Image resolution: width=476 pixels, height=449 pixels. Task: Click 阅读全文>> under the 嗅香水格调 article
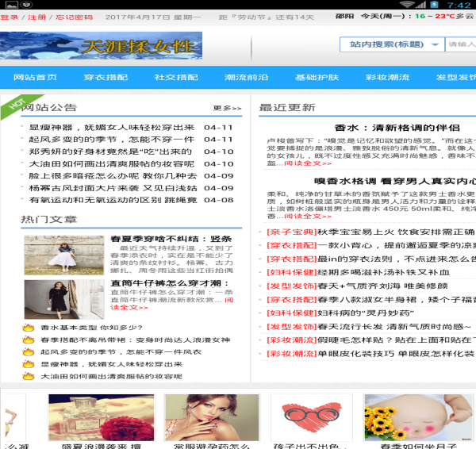point(308,216)
